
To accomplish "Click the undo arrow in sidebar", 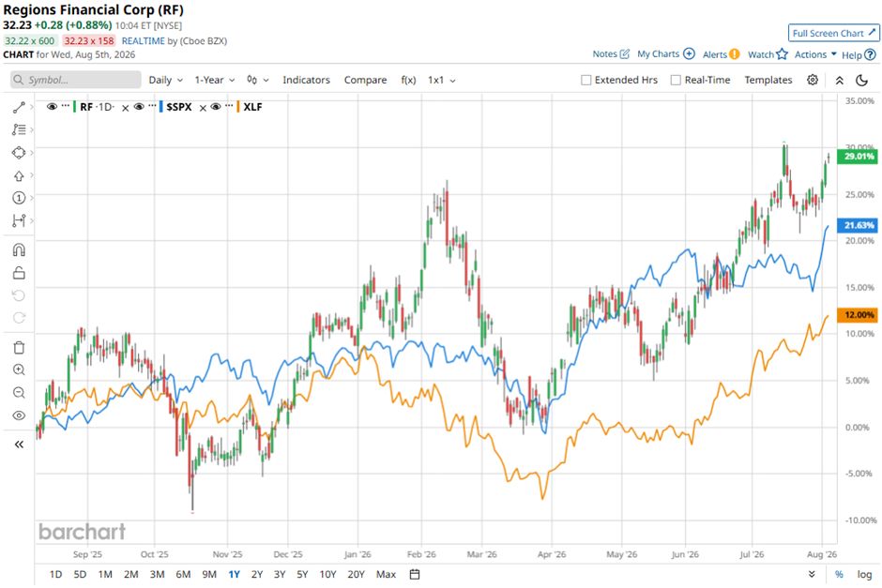I will [19, 295].
